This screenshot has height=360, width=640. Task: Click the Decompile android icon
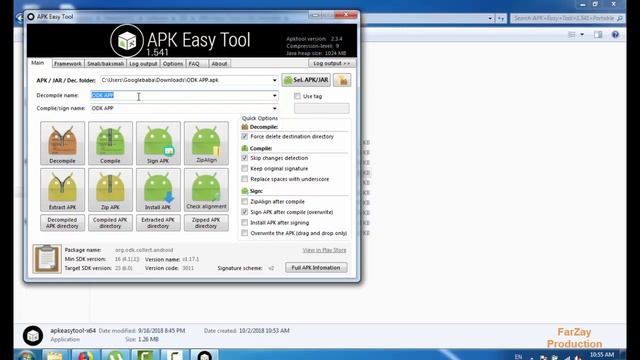pyautogui.click(x=62, y=143)
